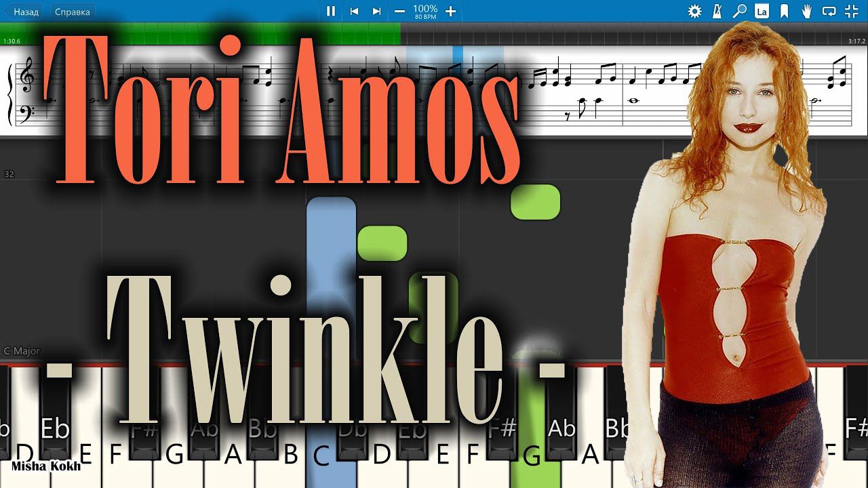
Task: Toggle the metronome icon
Action: pos(717,11)
